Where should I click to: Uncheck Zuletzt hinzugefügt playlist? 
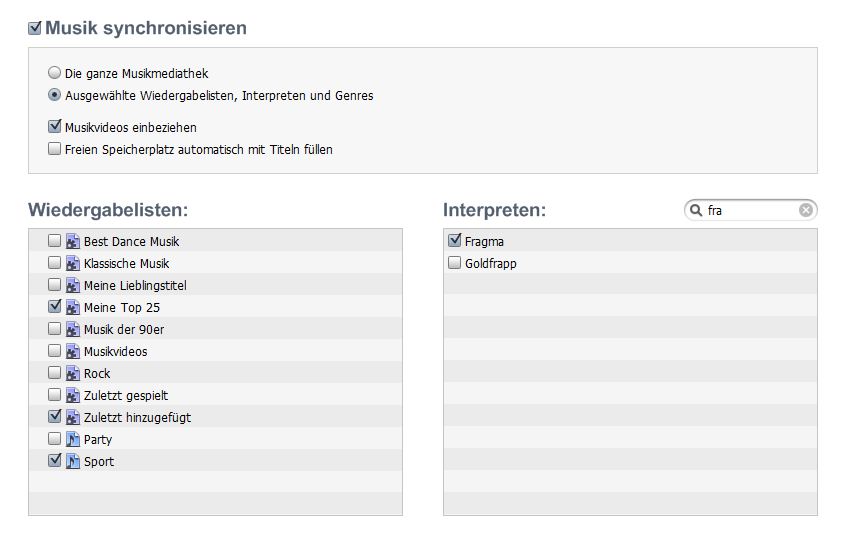[54, 416]
